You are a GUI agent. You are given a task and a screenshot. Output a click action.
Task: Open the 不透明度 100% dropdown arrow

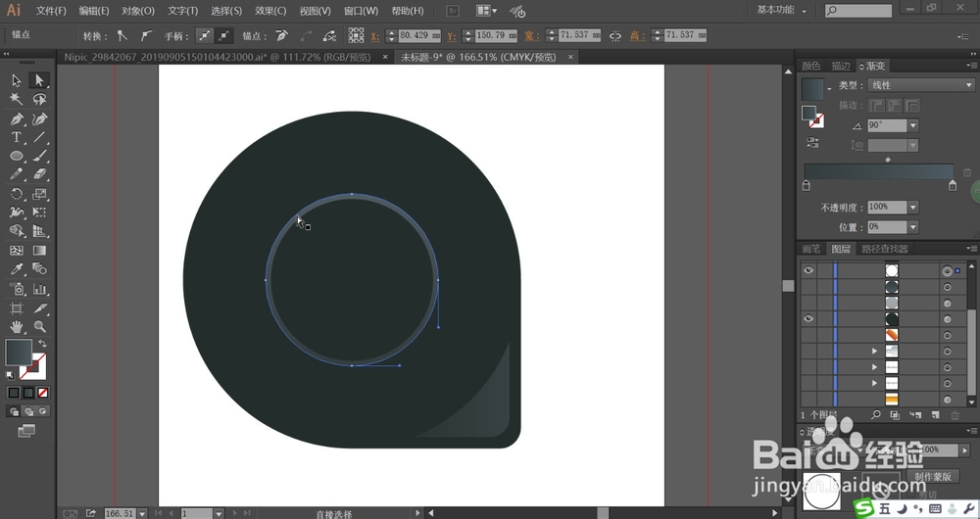coord(913,207)
